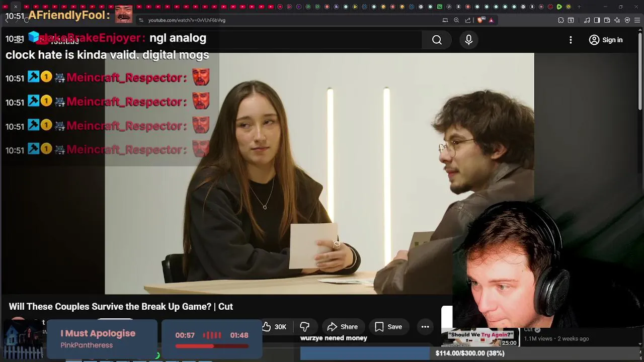Open a new browser tab with plus

(x=579, y=7)
